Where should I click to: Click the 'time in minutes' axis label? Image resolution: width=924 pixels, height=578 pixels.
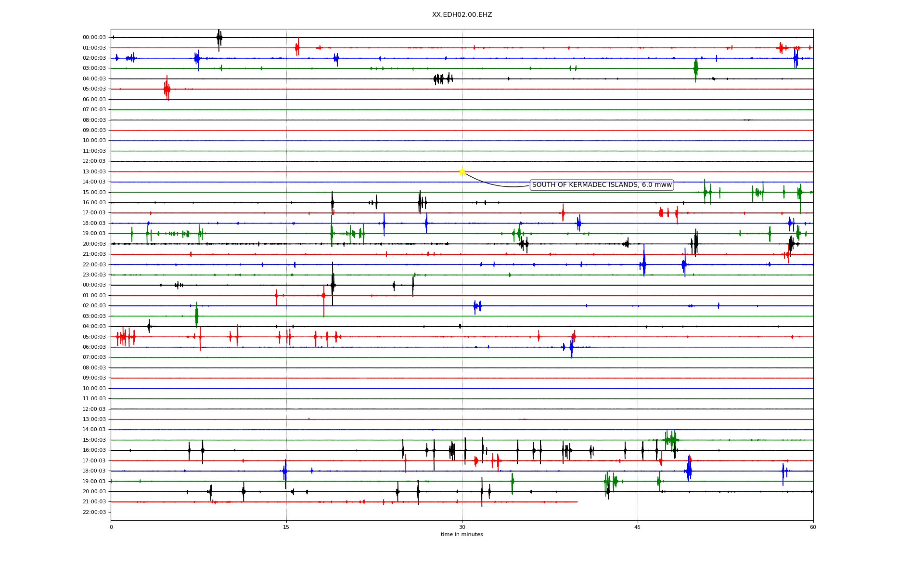462,534
